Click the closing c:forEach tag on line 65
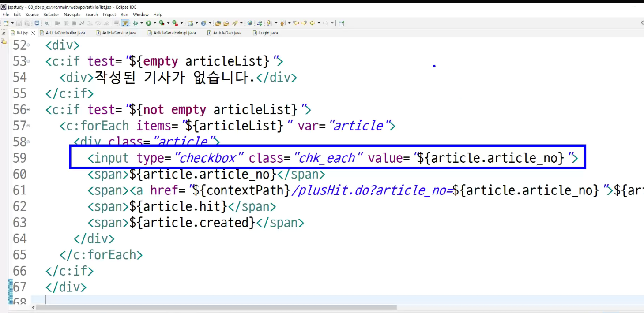The width and height of the screenshot is (644, 313). coord(101,255)
